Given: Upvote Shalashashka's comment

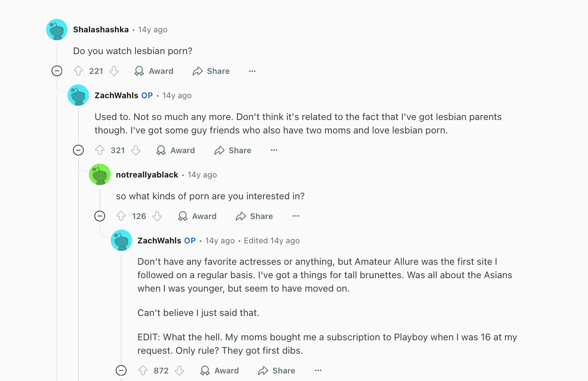Looking at the screenshot, I should 78,71.
